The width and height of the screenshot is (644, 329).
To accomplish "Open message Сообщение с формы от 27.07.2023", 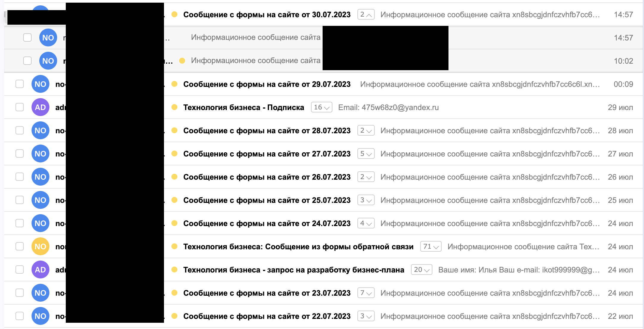I will [267, 154].
